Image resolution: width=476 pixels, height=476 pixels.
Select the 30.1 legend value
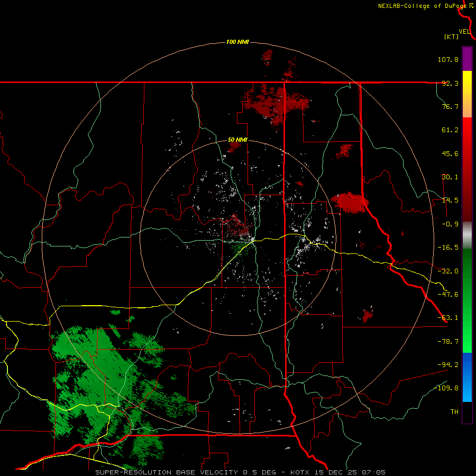pyautogui.click(x=450, y=177)
